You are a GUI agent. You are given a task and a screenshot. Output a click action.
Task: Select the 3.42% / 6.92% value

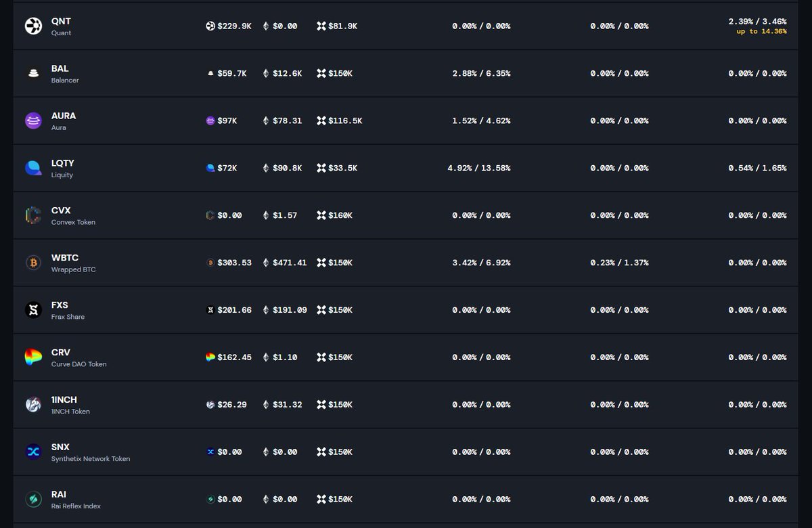click(481, 263)
